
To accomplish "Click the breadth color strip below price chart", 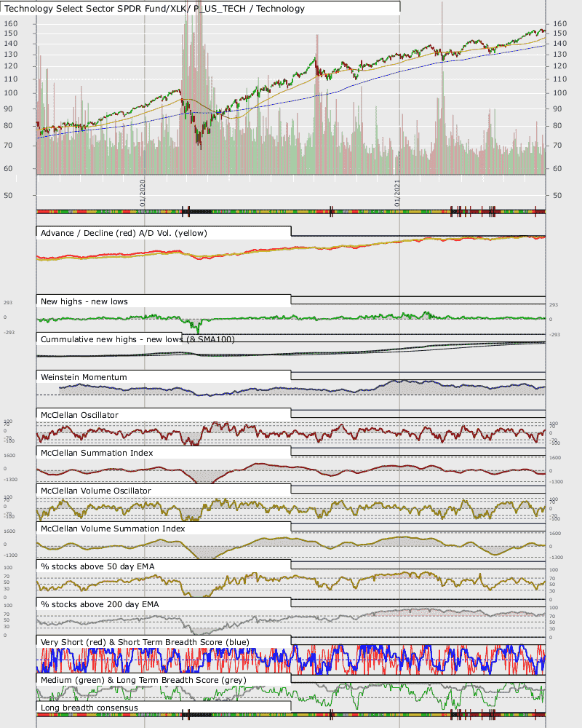I will [x=291, y=212].
